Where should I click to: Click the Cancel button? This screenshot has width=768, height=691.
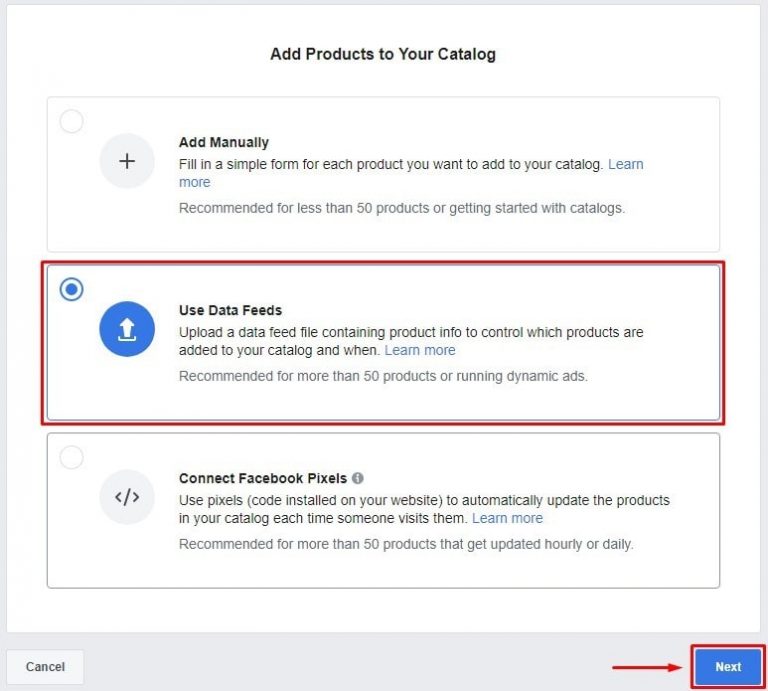[x=45, y=667]
